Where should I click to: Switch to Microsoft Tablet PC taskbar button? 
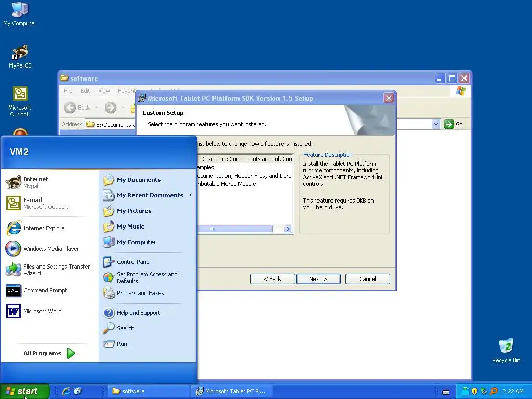click(x=231, y=391)
